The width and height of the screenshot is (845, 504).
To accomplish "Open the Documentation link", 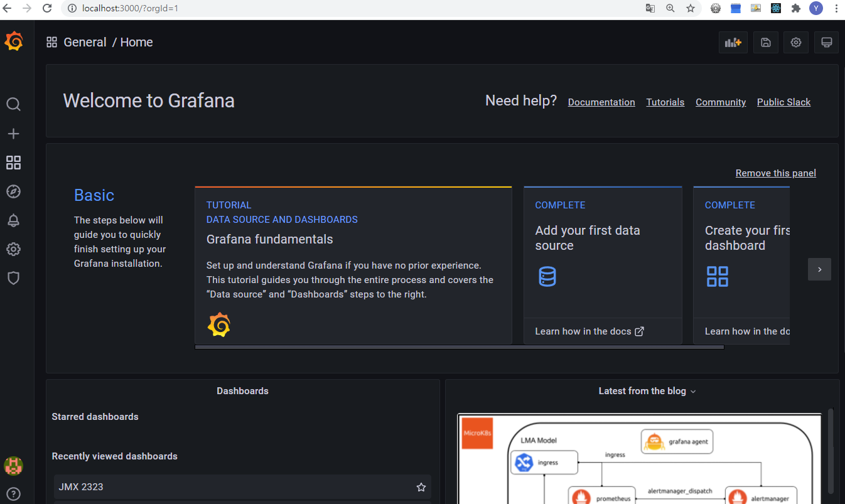I will coord(601,102).
